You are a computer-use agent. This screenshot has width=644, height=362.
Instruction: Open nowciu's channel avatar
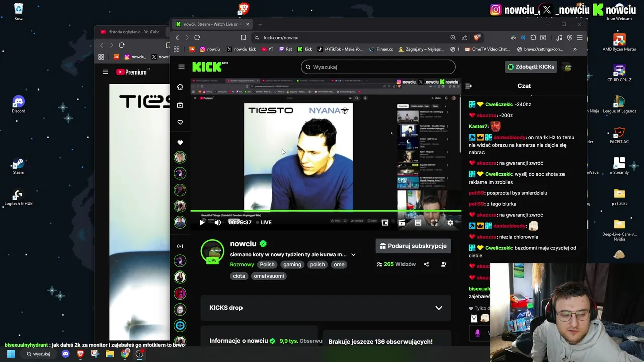pyautogui.click(x=212, y=251)
